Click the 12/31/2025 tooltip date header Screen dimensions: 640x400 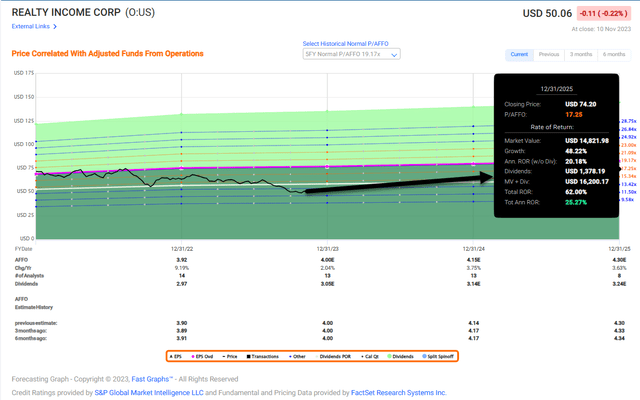pos(556,89)
